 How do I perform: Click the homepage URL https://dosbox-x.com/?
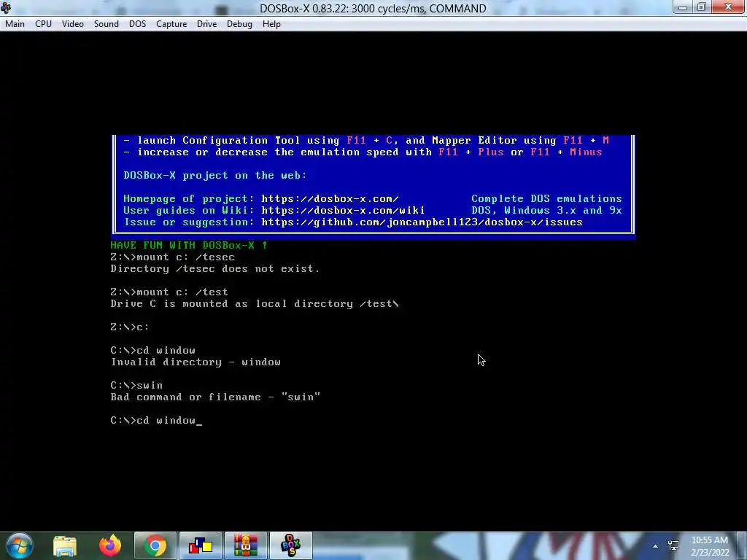pos(330,198)
